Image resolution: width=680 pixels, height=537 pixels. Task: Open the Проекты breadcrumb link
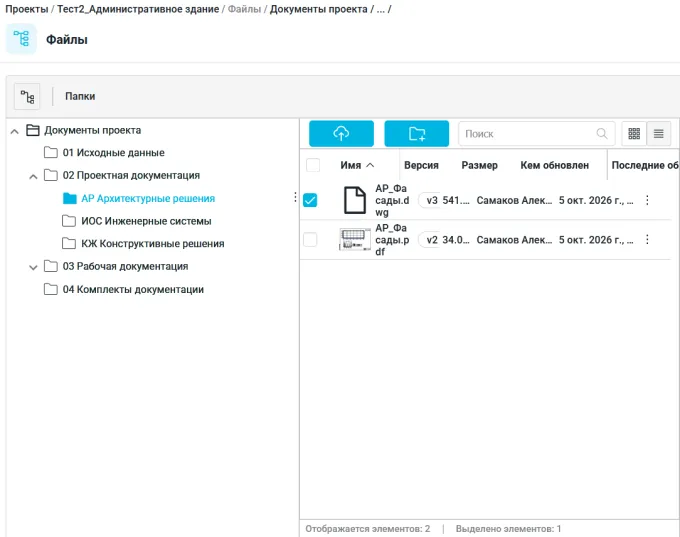(x=26, y=9)
